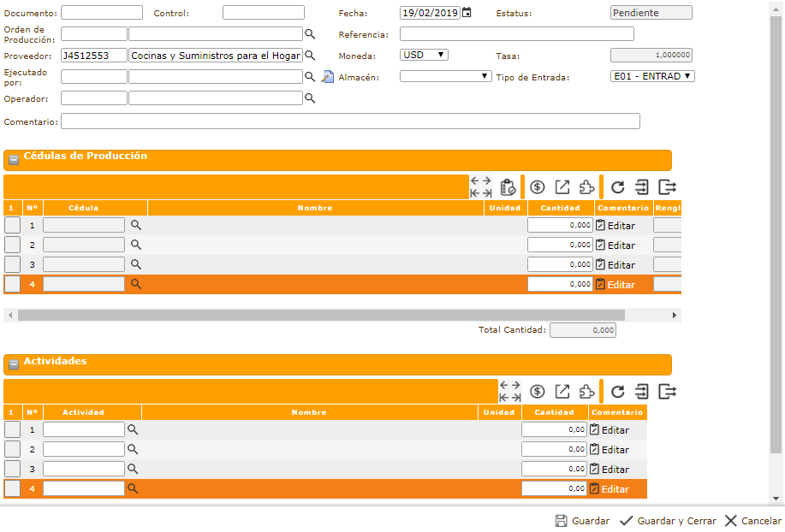Toggle row 1 selector in Cédulas grid
This screenshot has width=785, height=532.
pos(12,225)
